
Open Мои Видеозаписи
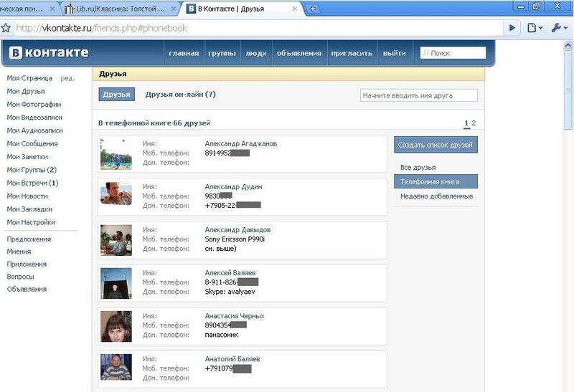click(34, 118)
